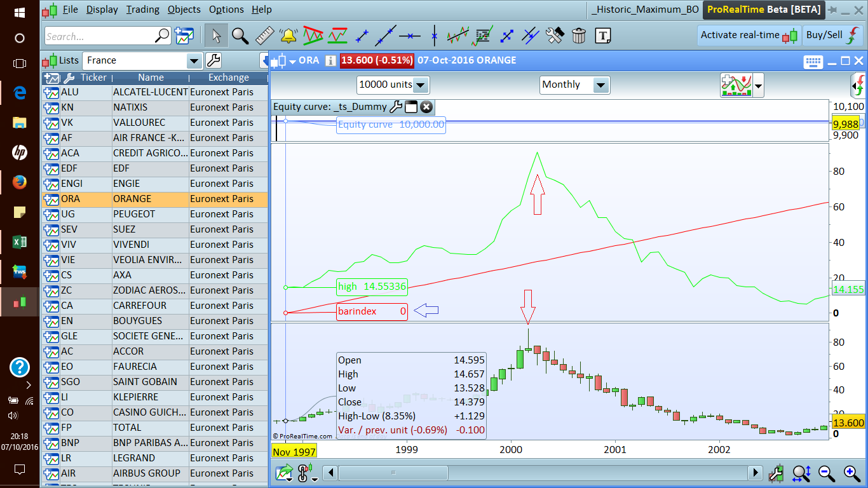Open the ORA instrument dropdown arrow
Viewport: 868px width, 488px height.
tap(293, 62)
